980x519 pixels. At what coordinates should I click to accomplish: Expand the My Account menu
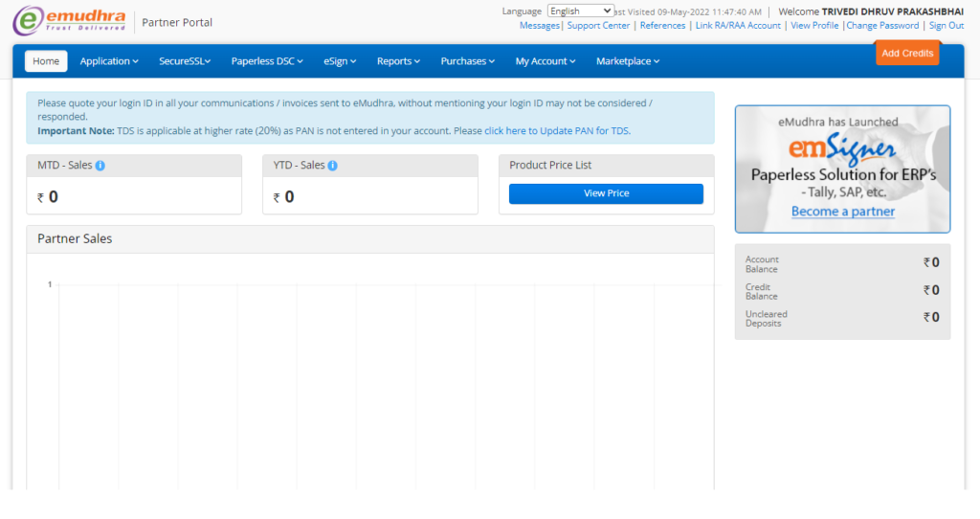[x=545, y=61]
